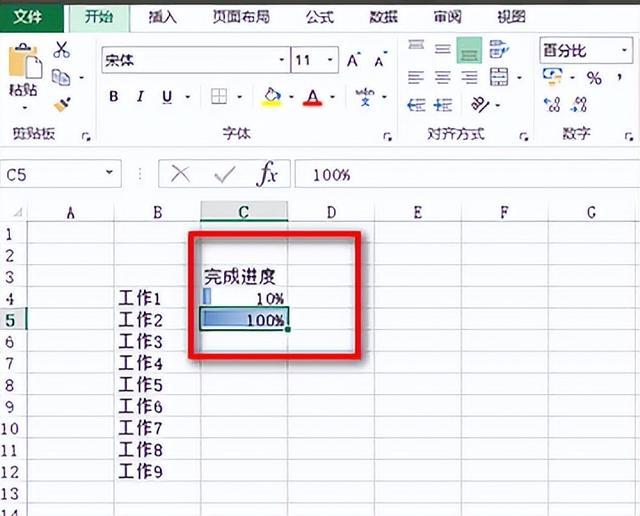Open alignment group dialog launcher
Screen dimensions: 640x516
[524, 136]
